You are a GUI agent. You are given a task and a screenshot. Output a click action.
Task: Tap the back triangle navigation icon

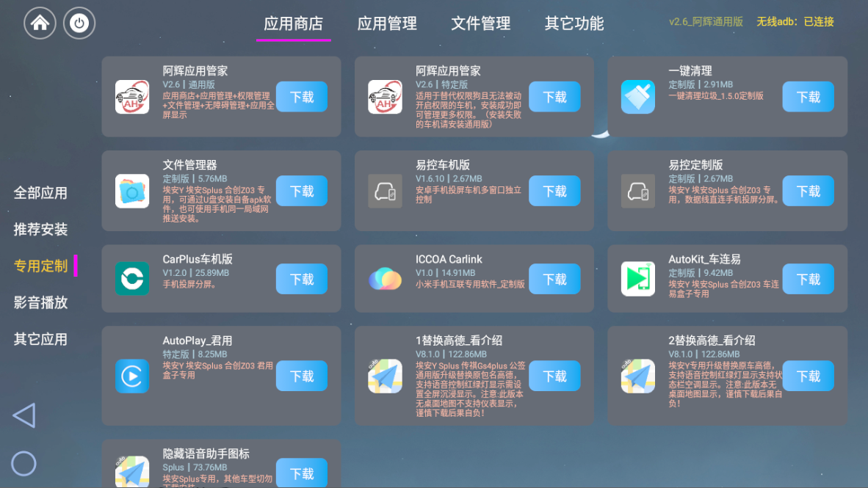[24, 415]
